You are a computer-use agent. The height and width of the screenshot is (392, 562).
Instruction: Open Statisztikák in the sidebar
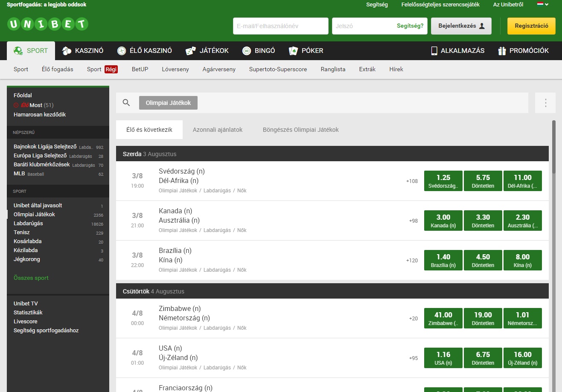(x=28, y=312)
